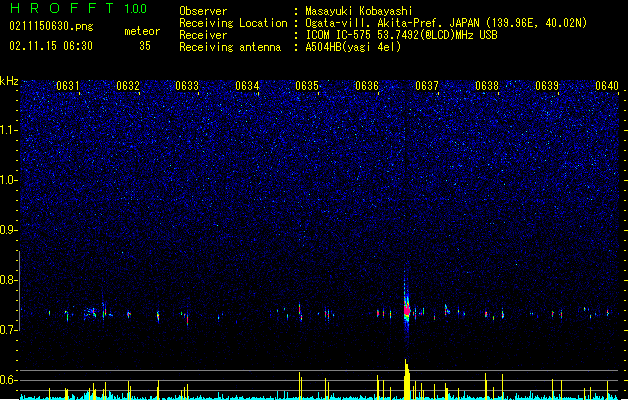The image size is (629, 400).
Task: Click observer name Masayuki Kobayashi
Action: click(359, 11)
